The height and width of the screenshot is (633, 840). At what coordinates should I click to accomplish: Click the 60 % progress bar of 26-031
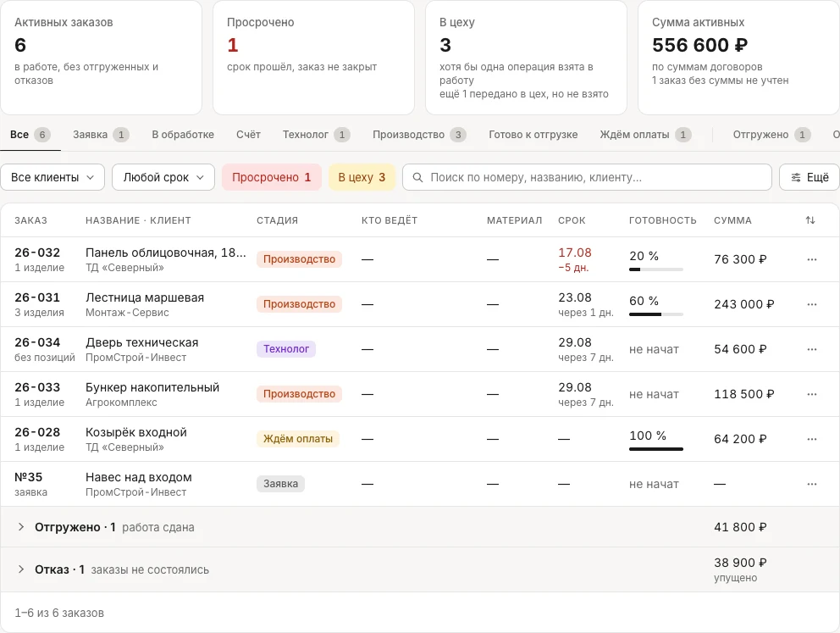point(656,314)
